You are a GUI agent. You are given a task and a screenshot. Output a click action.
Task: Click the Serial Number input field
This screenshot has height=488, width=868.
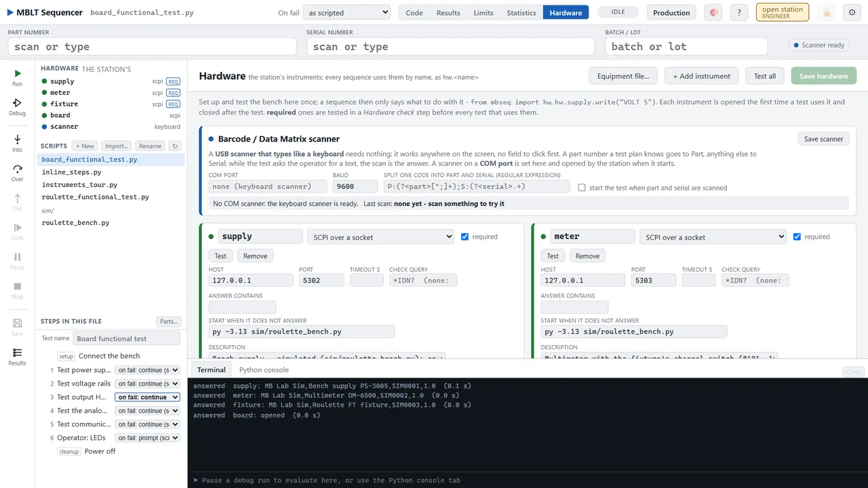point(451,46)
